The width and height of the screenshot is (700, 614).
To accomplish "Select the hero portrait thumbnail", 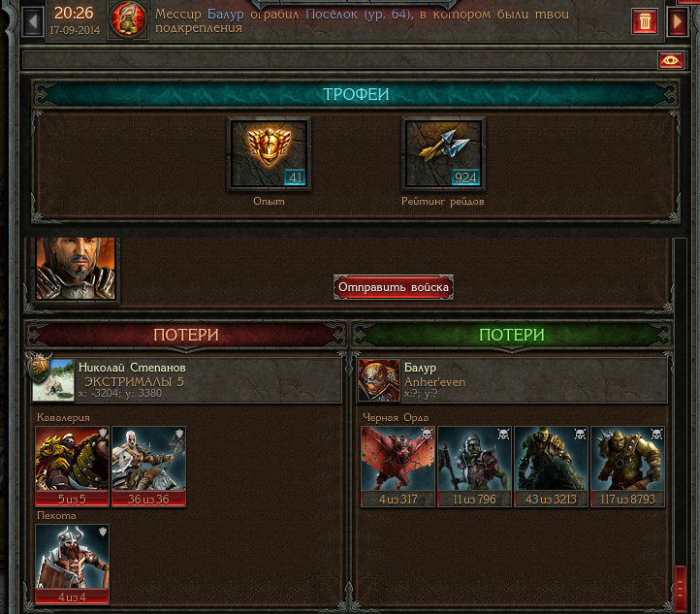I will pos(76,268).
